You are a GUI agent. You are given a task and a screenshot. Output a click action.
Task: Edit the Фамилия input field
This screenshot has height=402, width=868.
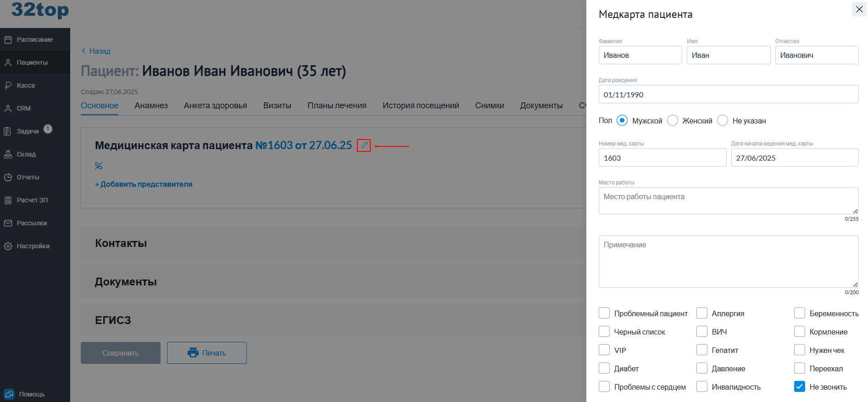pyautogui.click(x=640, y=55)
